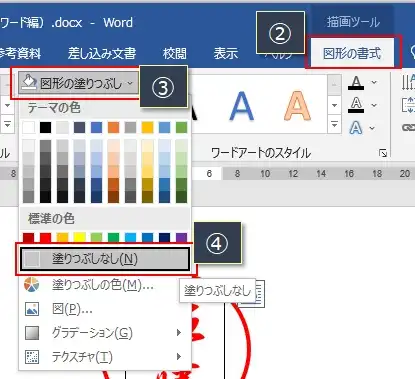The image size is (415, 379).
Task: Pick the gold theme color swatch
Action: pos(147,127)
